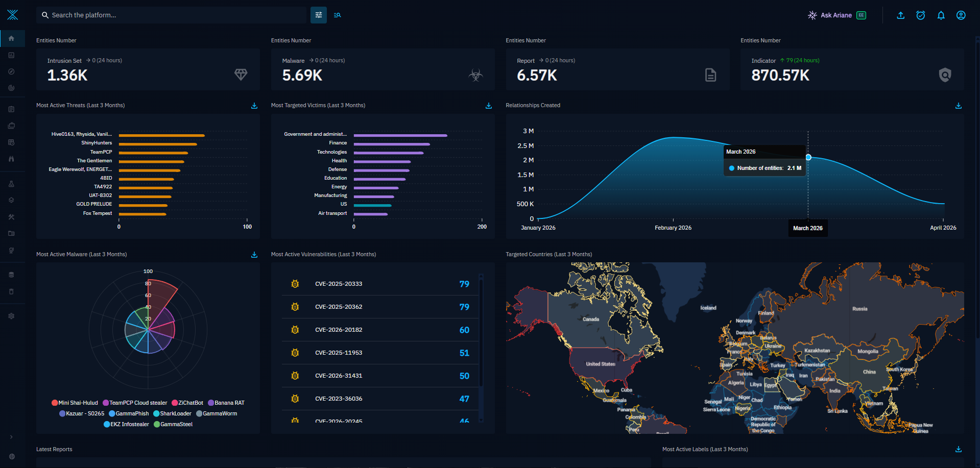The height and width of the screenshot is (468, 980).
Task: Click the Banana RAT legend label
Action: tap(230, 403)
